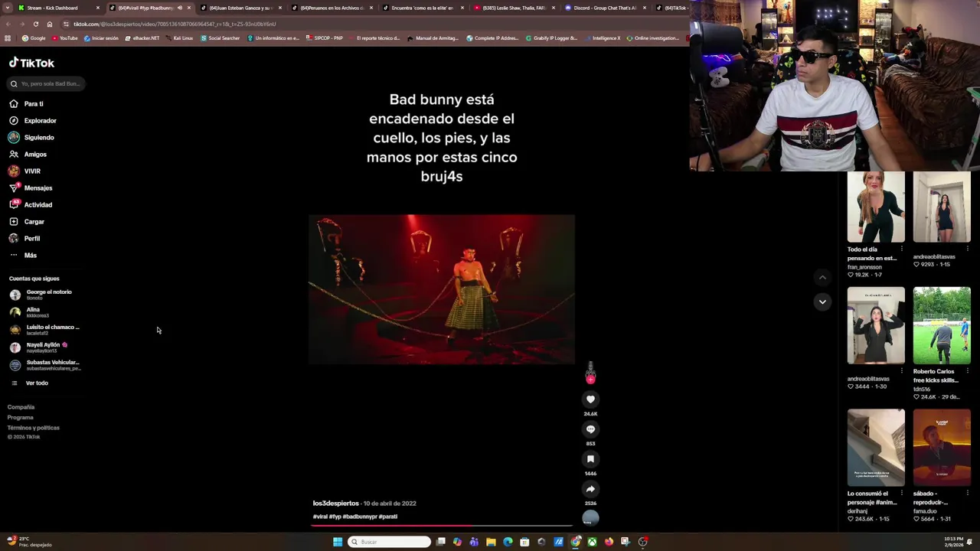Reload the page with the refresh button

(x=35, y=24)
